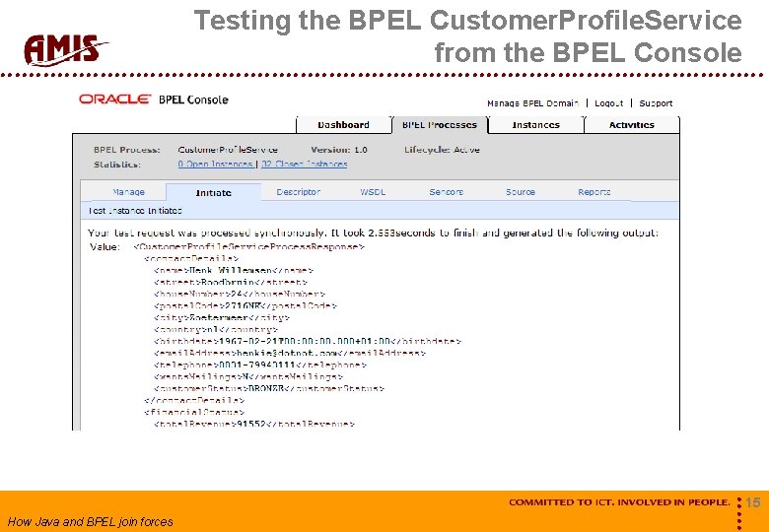Click the Logout link
This screenshot has height=532, width=769.
(x=608, y=103)
